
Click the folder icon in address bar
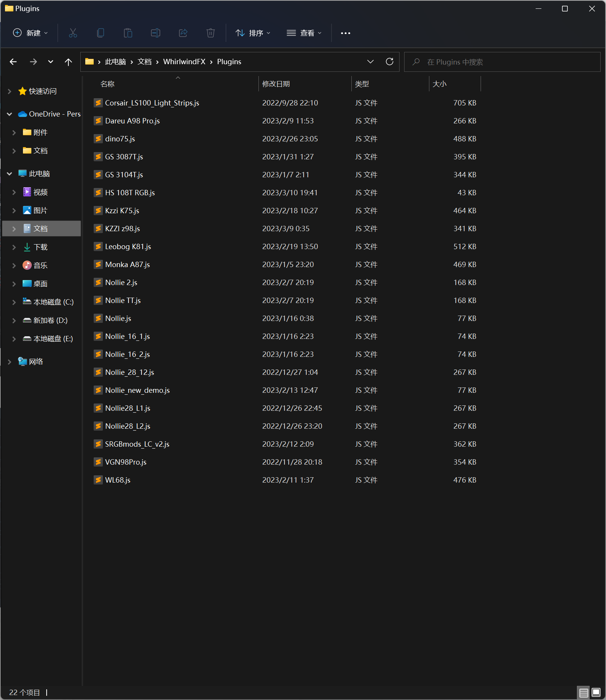click(x=89, y=62)
